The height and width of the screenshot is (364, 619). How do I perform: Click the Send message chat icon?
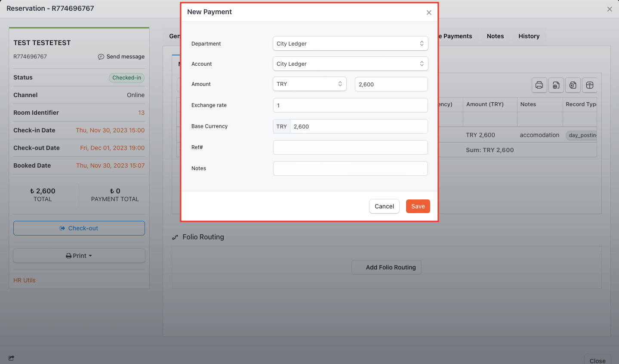(101, 57)
